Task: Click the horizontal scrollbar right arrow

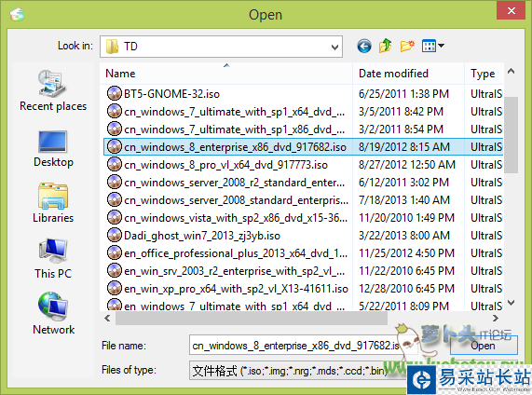Action: 496,318
